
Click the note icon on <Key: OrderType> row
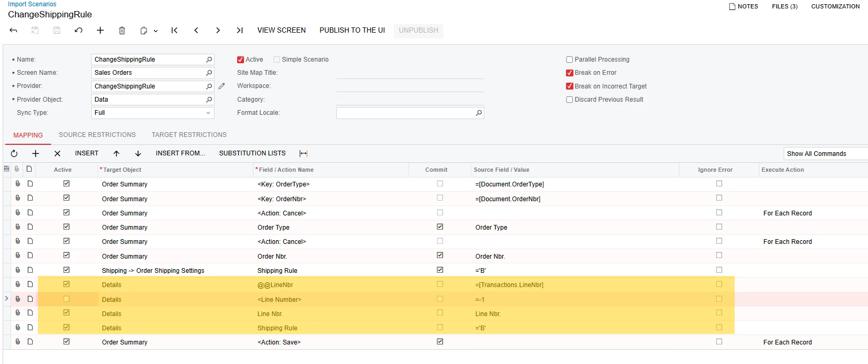(x=30, y=183)
